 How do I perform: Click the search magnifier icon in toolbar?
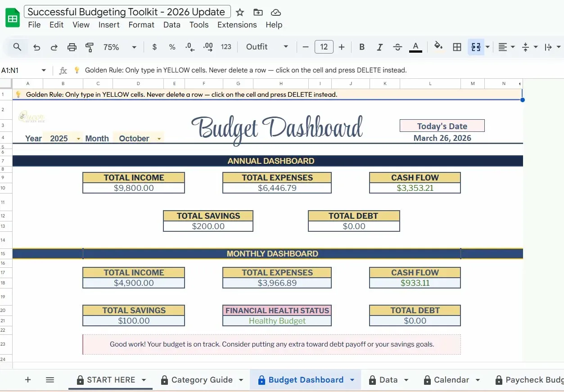17,47
